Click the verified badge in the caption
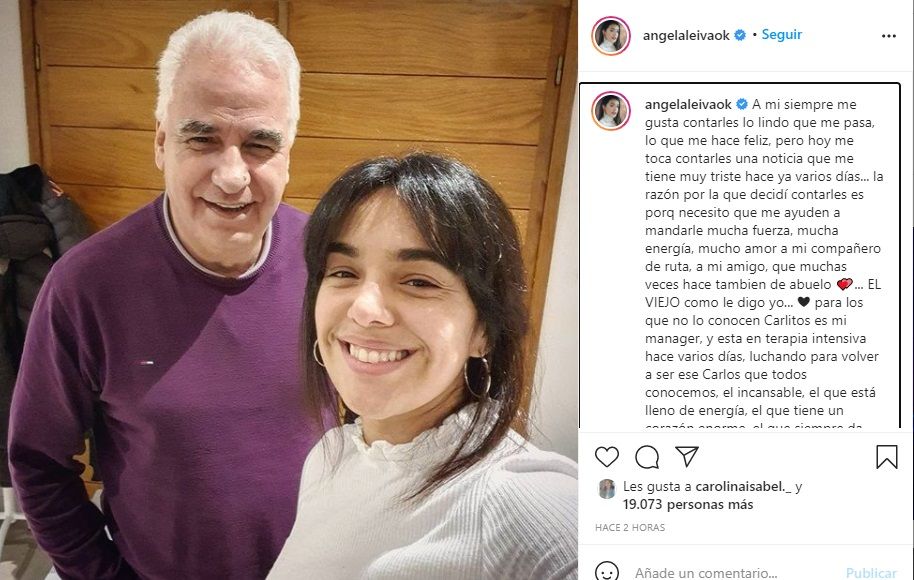This screenshot has height=580, width=914. [741, 104]
